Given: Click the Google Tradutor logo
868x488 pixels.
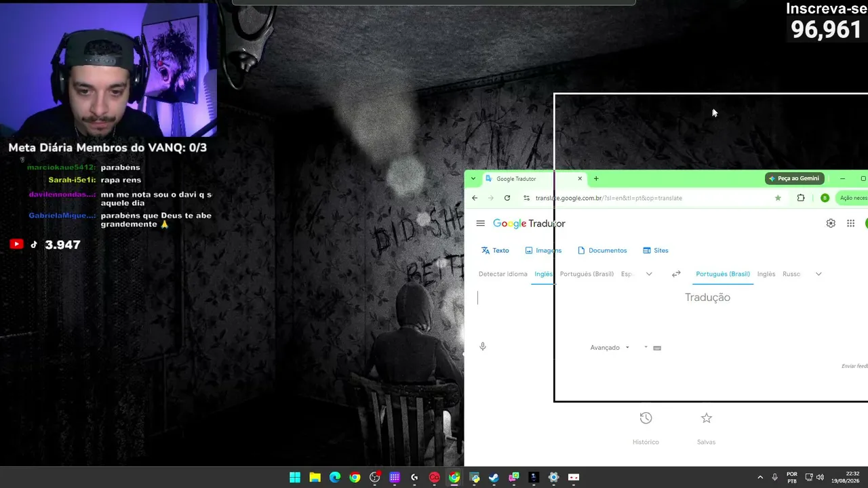Looking at the screenshot, I should pyautogui.click(x=529, y=224).
